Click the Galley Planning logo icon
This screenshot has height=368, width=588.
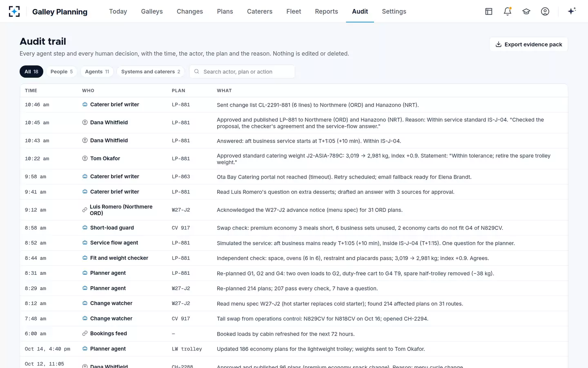click(14, 11)
